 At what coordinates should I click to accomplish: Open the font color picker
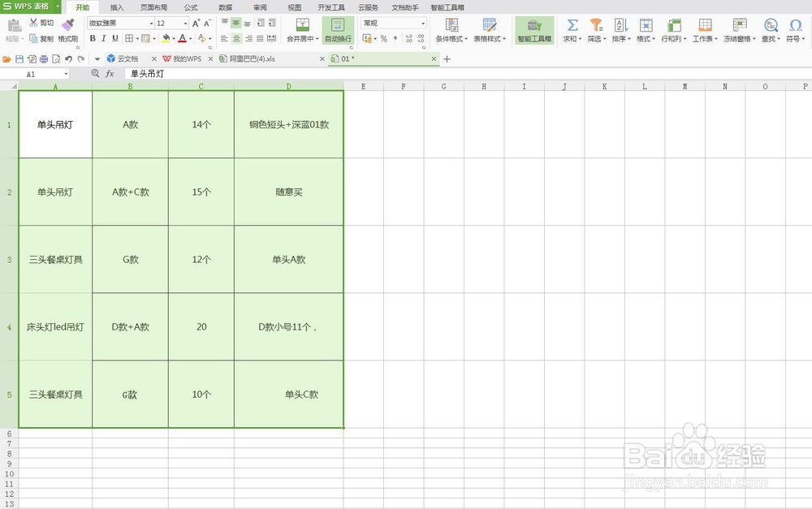(183, 39)
